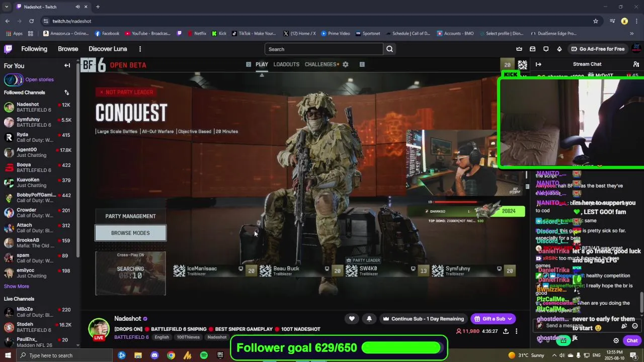Go to the Browse tab
The width and height of the screenshot is (644, 362).
pos(68,49)
